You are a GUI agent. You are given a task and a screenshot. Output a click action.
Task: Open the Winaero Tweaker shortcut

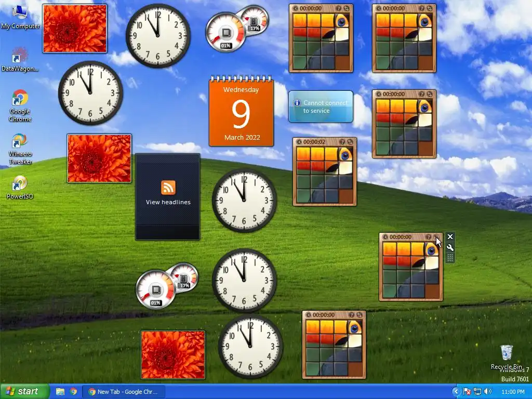20,149
